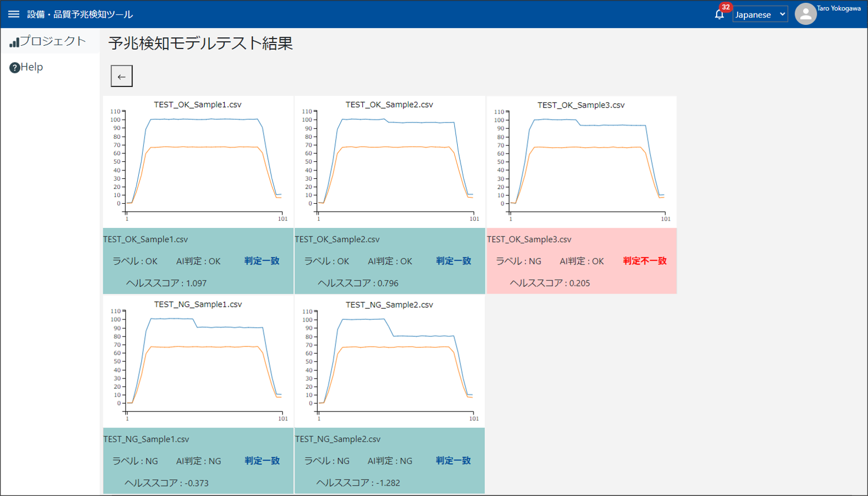Go back using the arrow button
Image resolution: width=868 pixels, height=496 pixels.
coord(121,76)
